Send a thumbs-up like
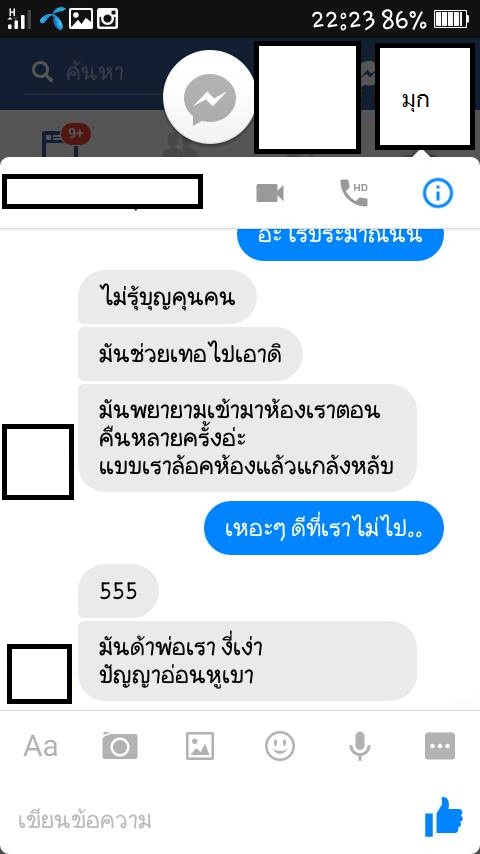Screen dimensions: 480x854 [x=443, y=816]
